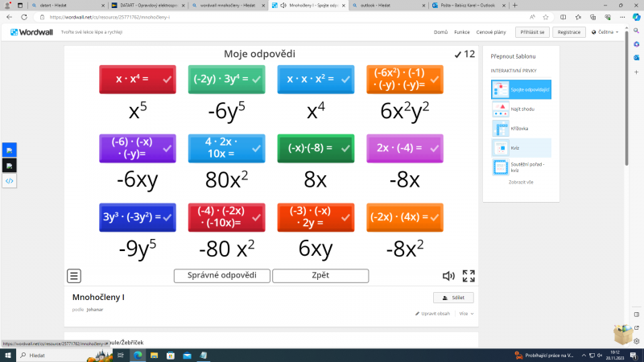
Task: Click the hamburger menu icon below the activity
Action: 74,276
